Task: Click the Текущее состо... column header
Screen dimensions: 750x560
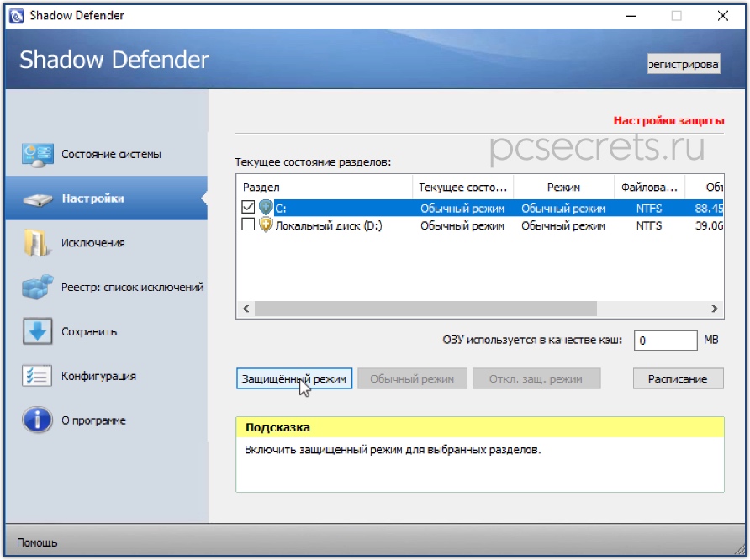Action: tap(462, 187)
